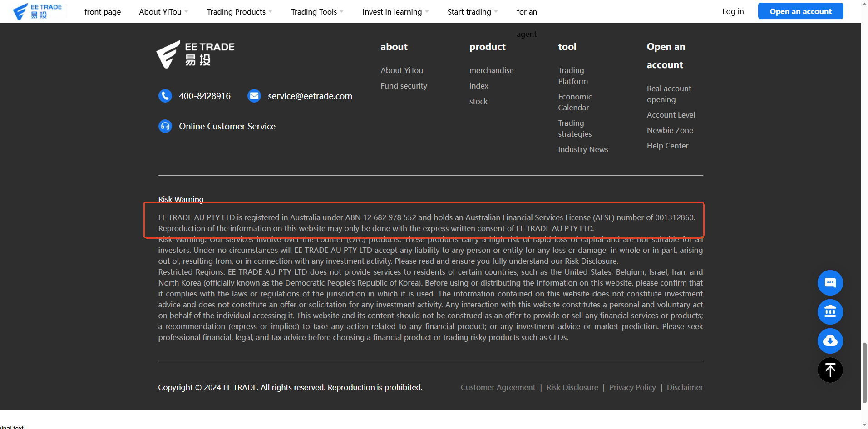
Task: Click the 'Open an account' footer column heading
Action: (666, 56)
